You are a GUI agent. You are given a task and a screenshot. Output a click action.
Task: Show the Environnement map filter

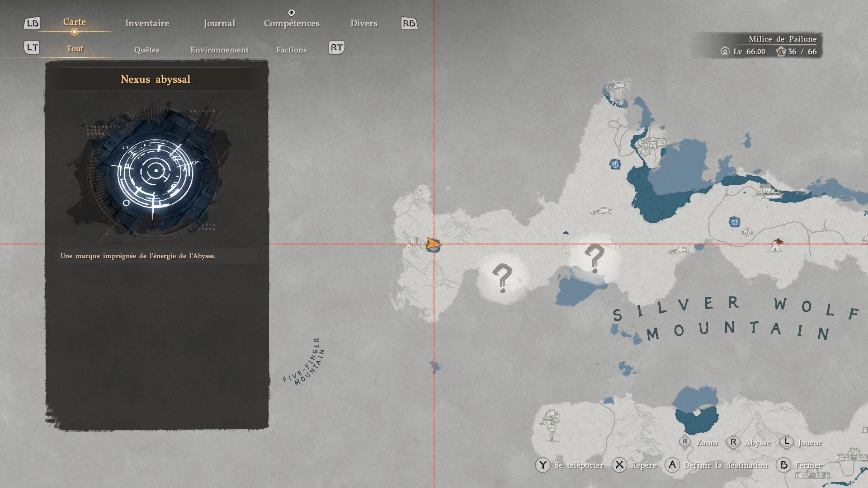[x=219, y=50]
